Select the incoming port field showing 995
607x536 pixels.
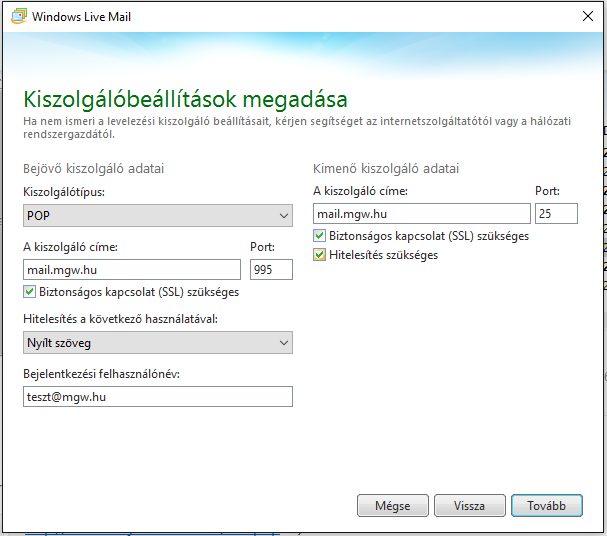(270, 269)
